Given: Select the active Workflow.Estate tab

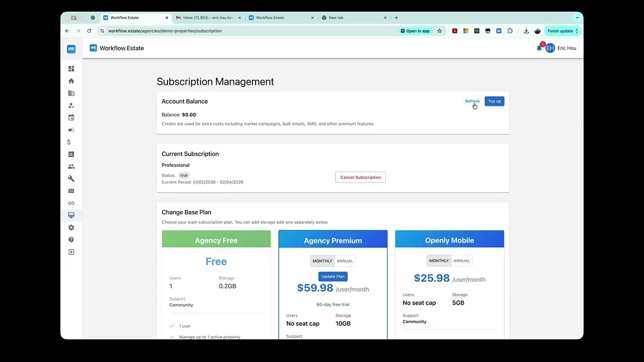Looking at the screenshot, I should tap(136, 18).
